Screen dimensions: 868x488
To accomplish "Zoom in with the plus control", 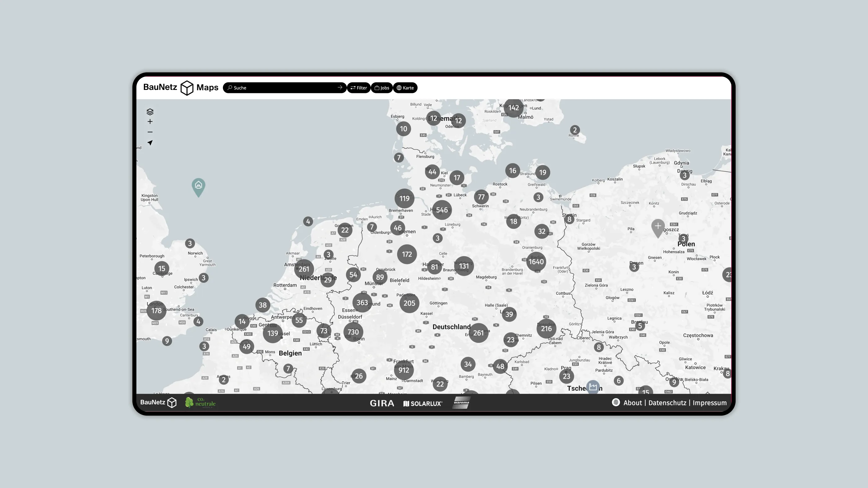I will (150, 121).
